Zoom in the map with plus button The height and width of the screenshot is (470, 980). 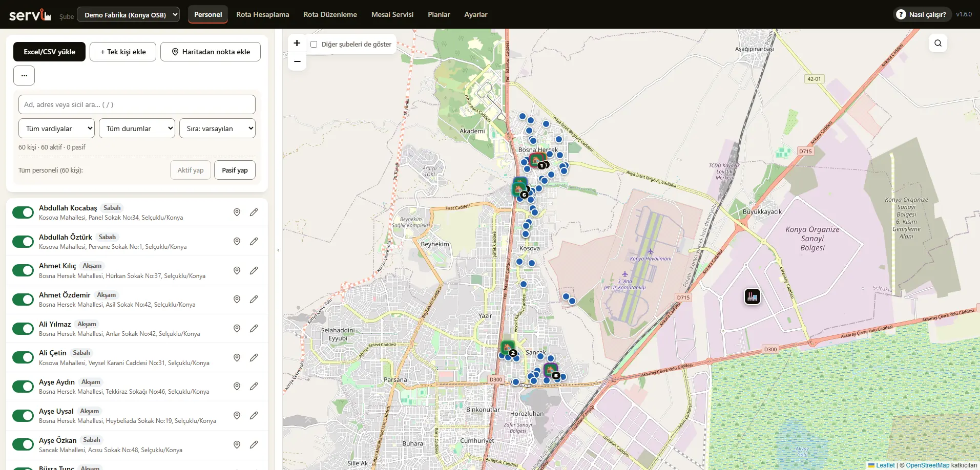pos(297,43)
